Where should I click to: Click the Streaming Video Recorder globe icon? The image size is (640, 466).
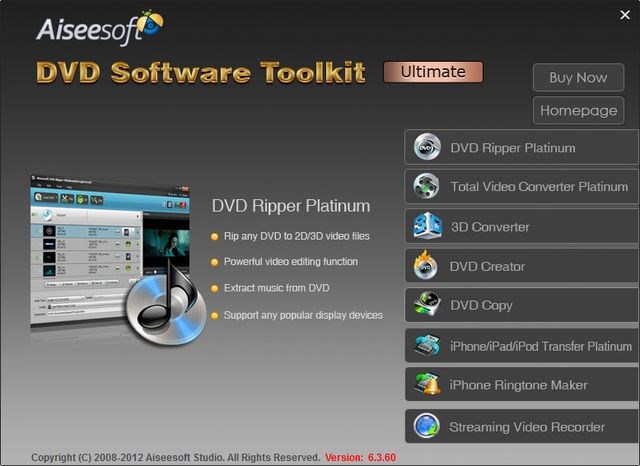(427, 427)
